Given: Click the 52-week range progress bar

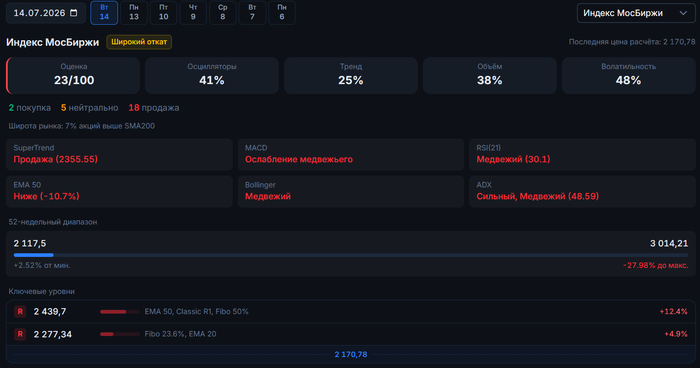Looking at the screenshot, I should point(351,255).
